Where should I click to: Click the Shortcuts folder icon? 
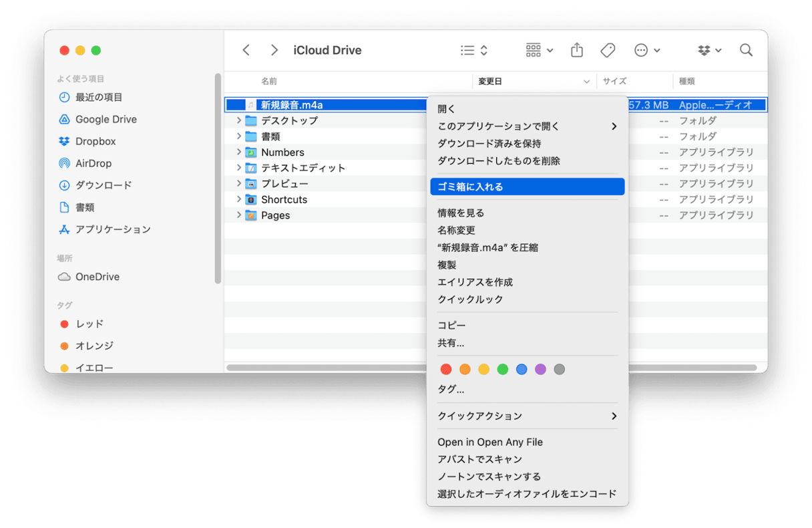(251, 200)
